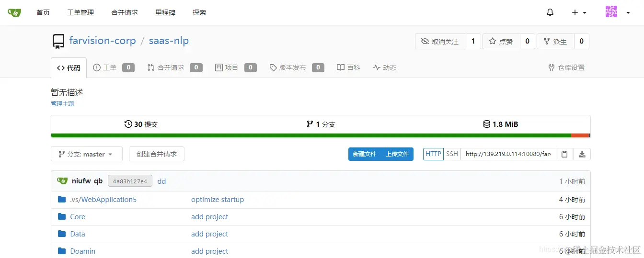Open 1 分支 branches list

click(x=321, y=124)
